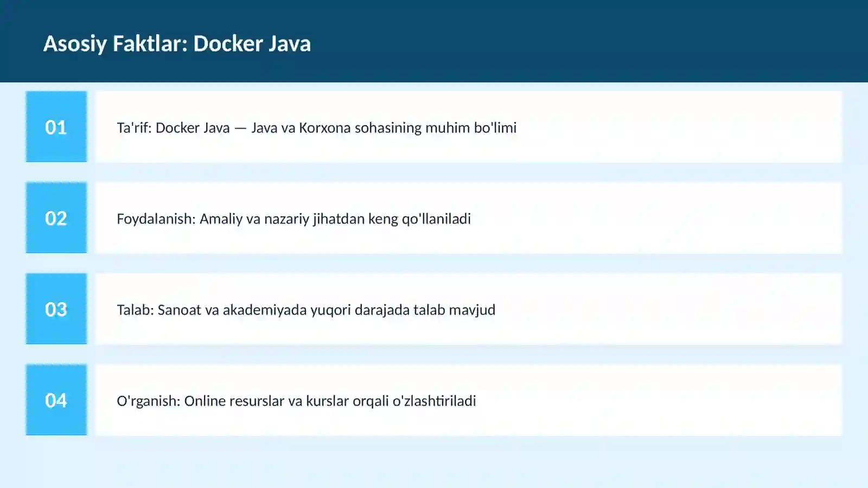Select the 04 number badge

tap(56, 400)
